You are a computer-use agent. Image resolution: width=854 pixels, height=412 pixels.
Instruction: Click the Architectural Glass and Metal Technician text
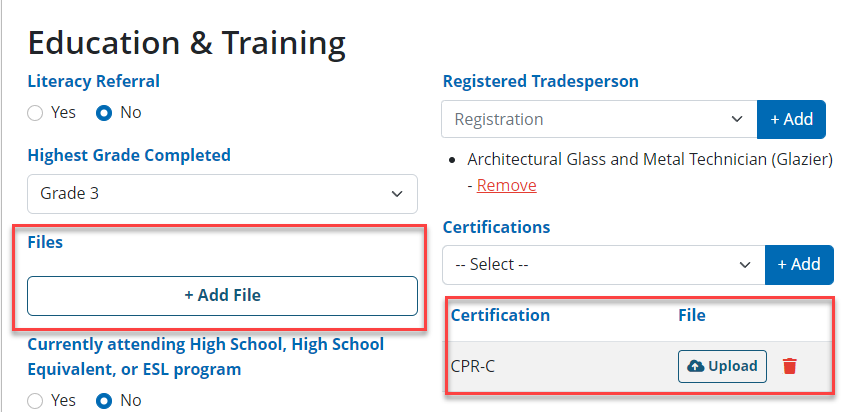point(650,159)
